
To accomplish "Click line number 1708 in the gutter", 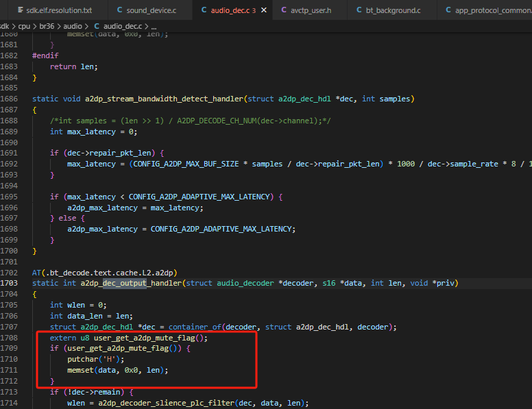I will [9, 338].
